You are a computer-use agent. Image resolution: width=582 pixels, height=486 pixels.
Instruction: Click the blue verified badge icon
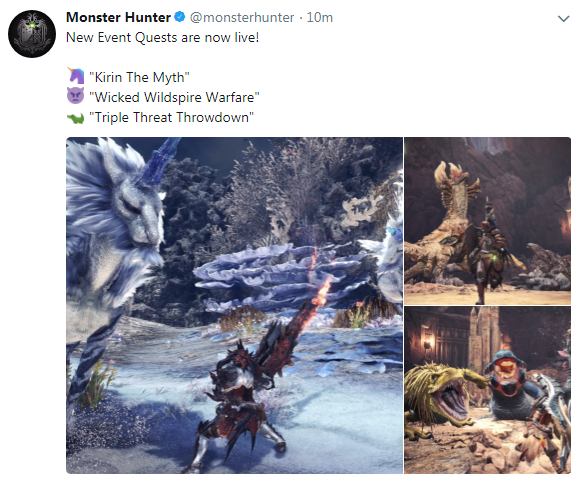[x=180, y=17]
